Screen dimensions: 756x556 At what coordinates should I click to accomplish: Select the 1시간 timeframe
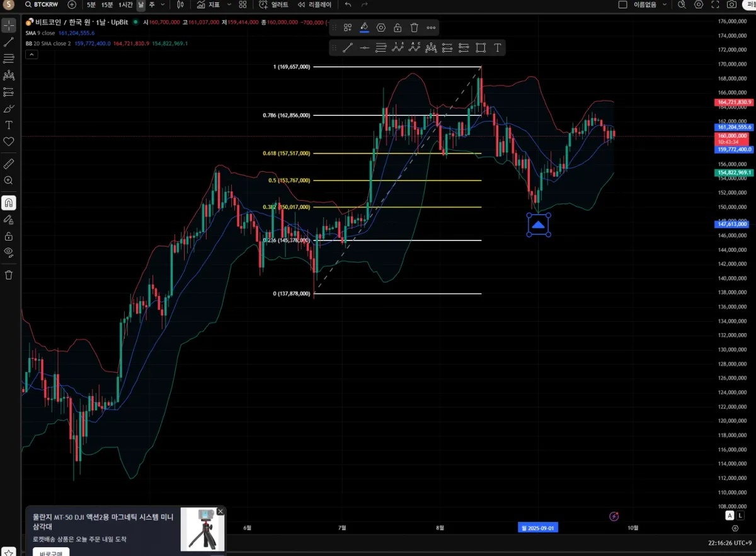pyautogui.click(x=125, y=4)
